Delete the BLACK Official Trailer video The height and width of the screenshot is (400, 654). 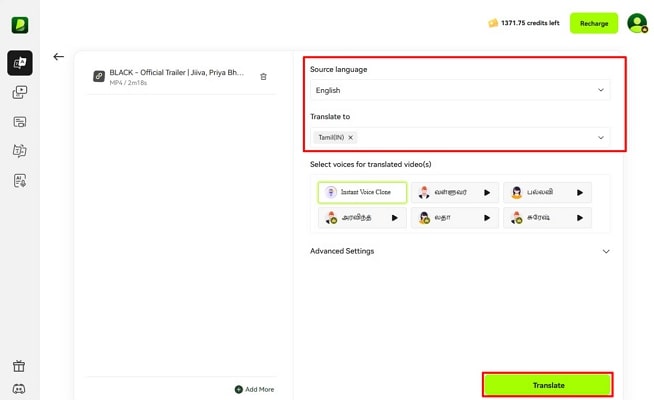pyautogui.click(x=263, y=77)
